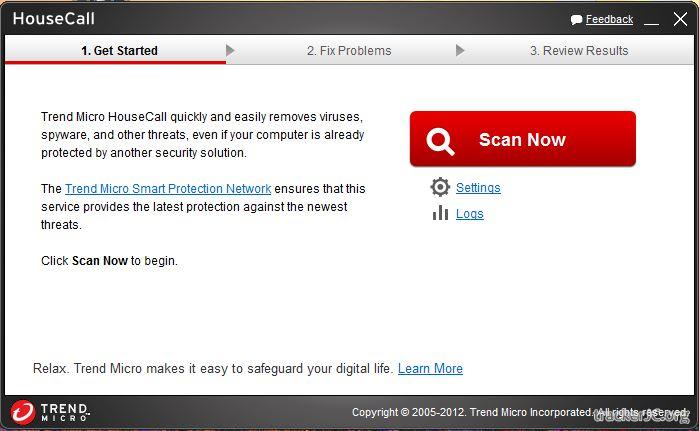Follow the Trend Micro Smart Protection Network link
This screenshot has width=699, height=431.
coord(168,189)
